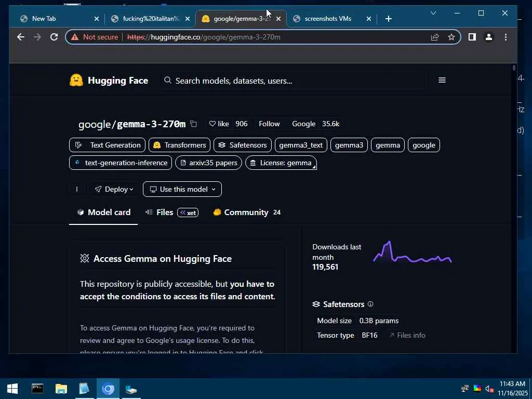This screenshot has height=399, width=532.
Task: Select the Transformers tag
Action: (179, 145)
